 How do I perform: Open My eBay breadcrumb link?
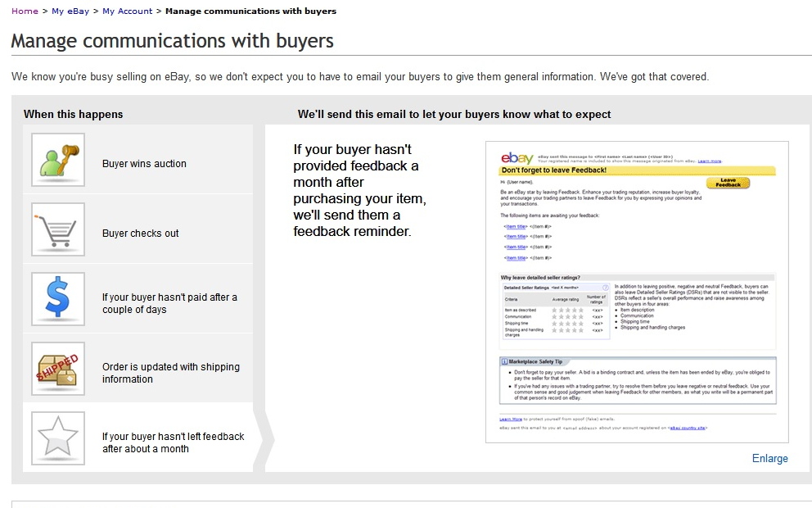click(70, 11)
